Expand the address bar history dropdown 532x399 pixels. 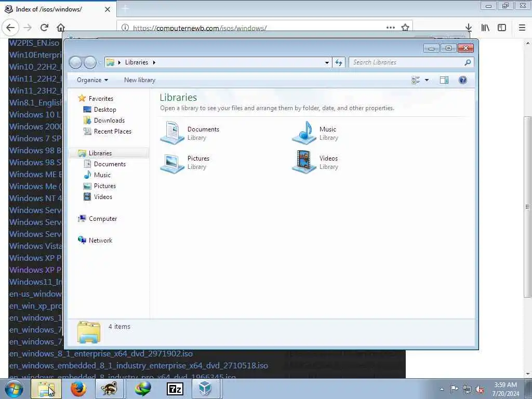tap(327, 62)
